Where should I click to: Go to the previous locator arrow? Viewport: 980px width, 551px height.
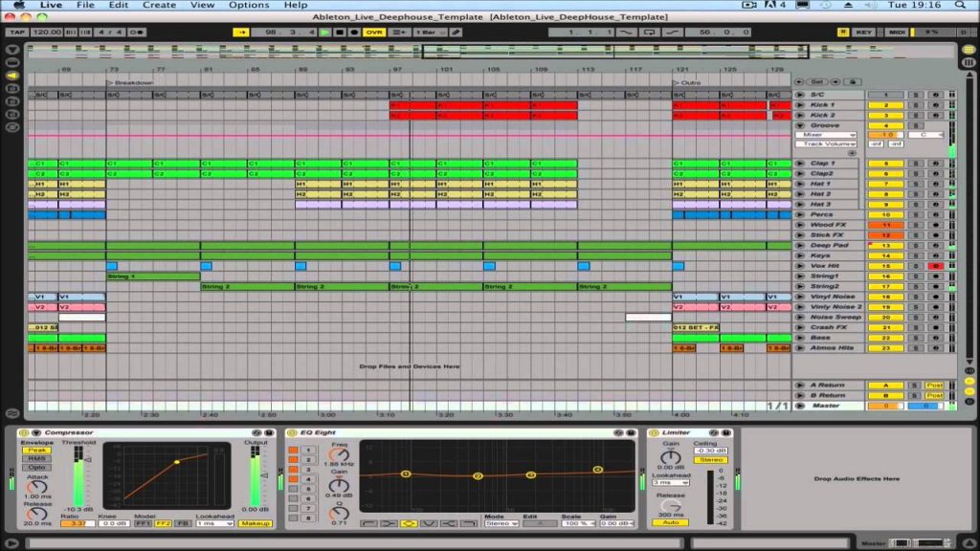click(799, 82)
